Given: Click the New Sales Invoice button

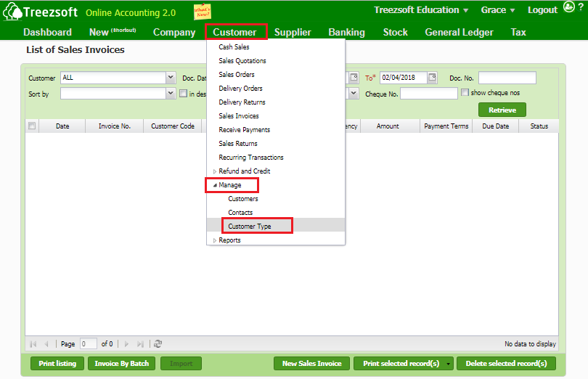Looking at the screenshot, I should click(x=311, y=363).
